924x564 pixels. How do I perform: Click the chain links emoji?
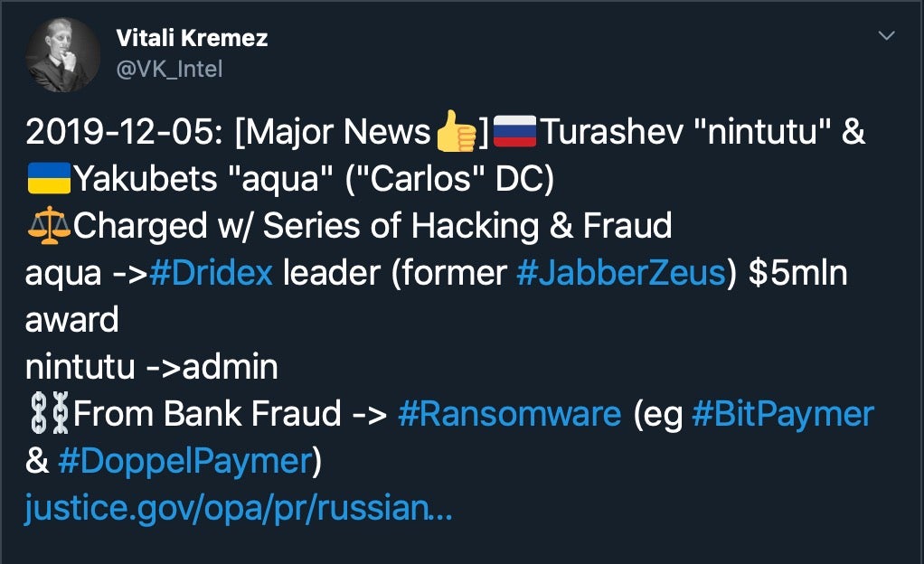pos(48,415)
